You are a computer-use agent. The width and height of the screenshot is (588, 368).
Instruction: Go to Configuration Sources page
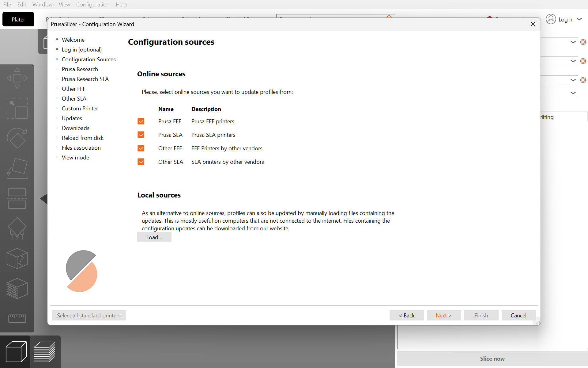pyautogui.click(x=89, y=59)
